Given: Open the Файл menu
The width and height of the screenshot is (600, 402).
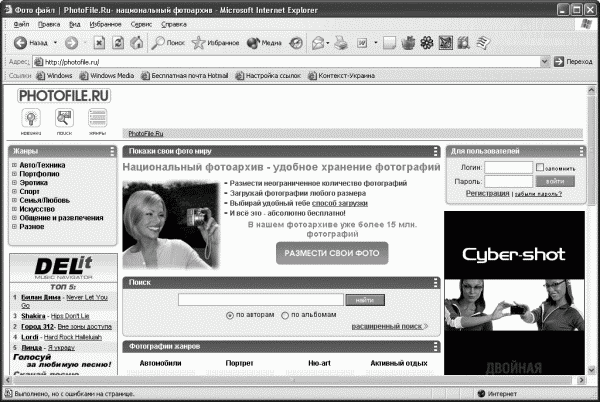Looking at the screenshot, I should coord(21,24).
